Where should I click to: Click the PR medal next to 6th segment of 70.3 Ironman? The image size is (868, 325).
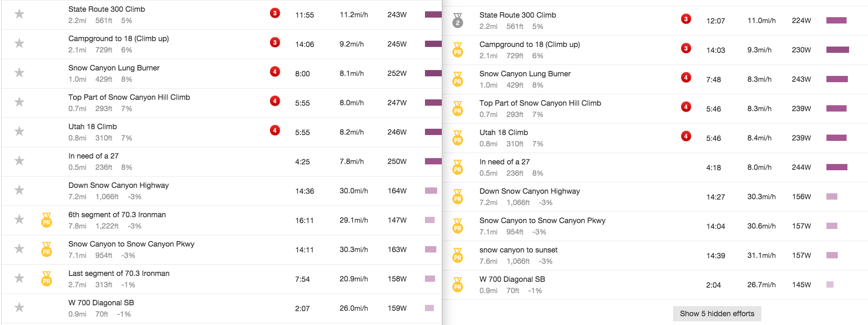[x=47, y=221]
